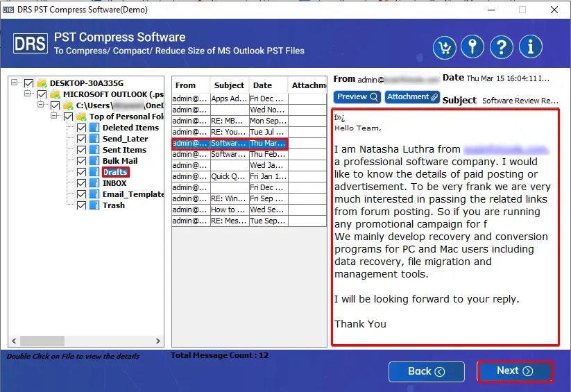Click the shopping cart buy icon
Screen dimensions: 571x392
coord(444,47)
